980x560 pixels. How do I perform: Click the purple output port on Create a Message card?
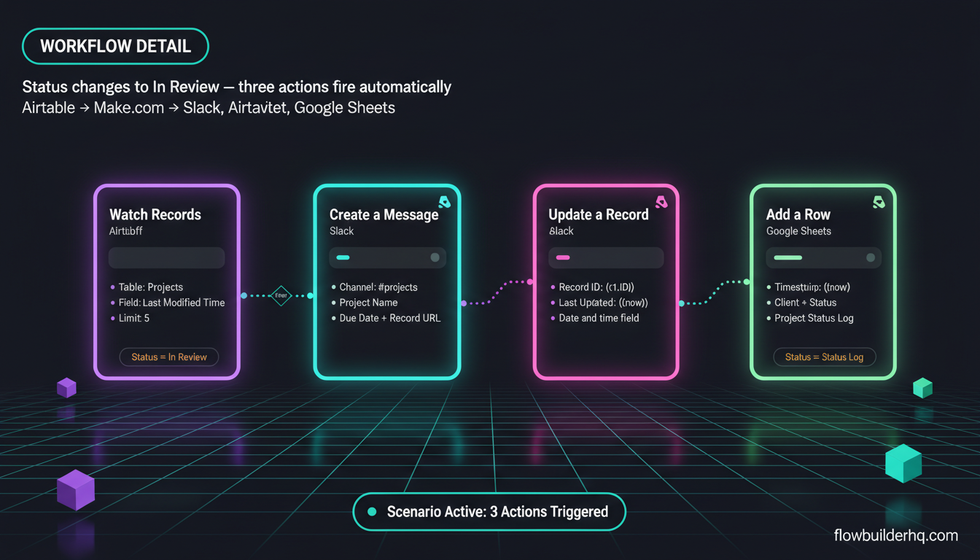(463, 303)
